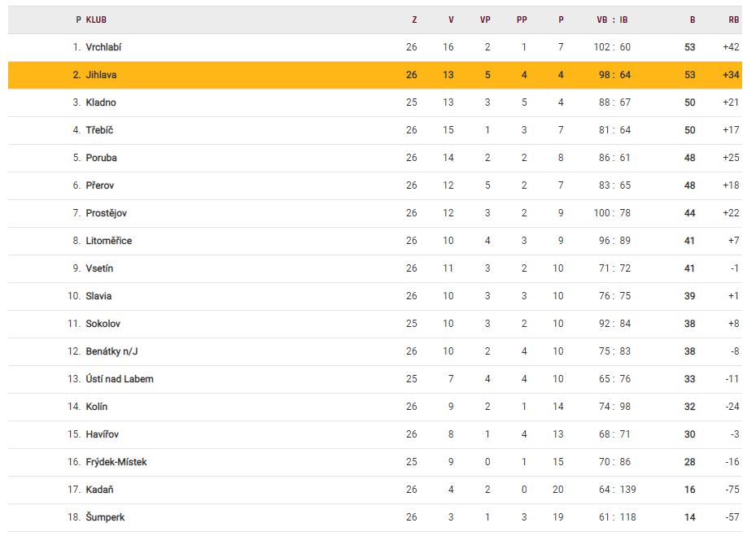The height and width of the screenshot is (536, 756).
Task: Open the Sokolov club link
Action: click(x=103, y=324)
